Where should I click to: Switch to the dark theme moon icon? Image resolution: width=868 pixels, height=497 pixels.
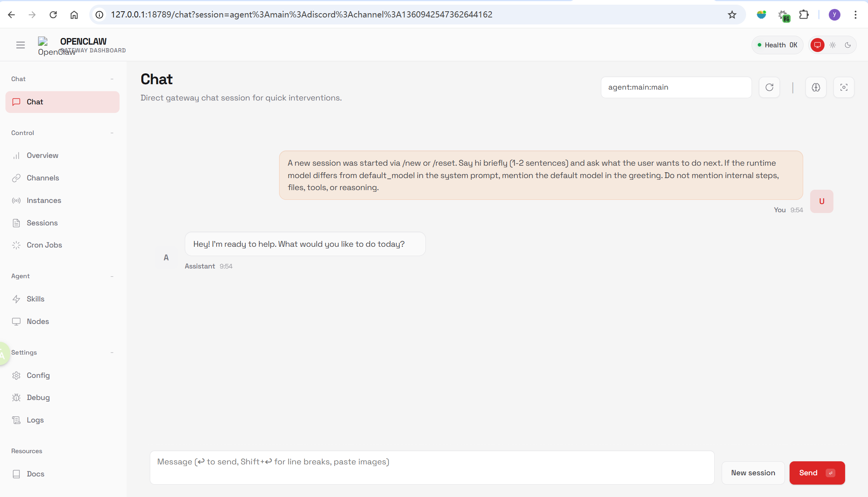(848, 45)
